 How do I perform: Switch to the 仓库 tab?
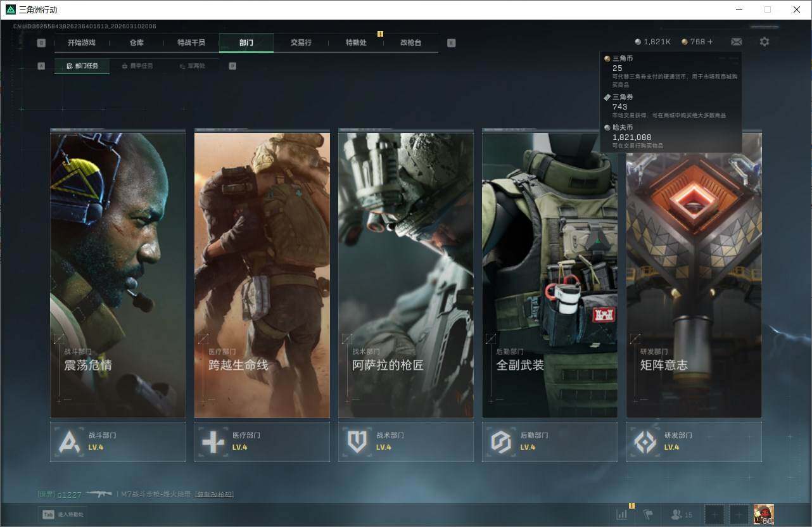click(137, 42)
